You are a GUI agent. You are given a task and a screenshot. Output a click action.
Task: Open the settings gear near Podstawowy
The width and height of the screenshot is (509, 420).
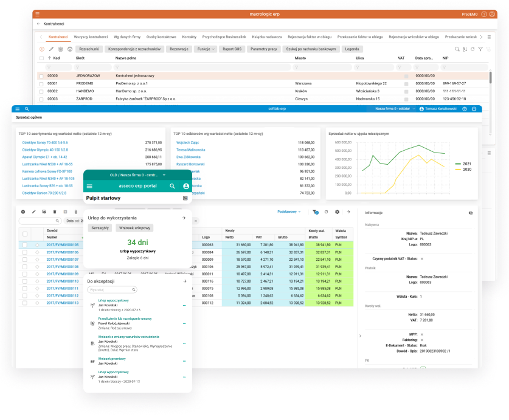(x=337, y=212)
